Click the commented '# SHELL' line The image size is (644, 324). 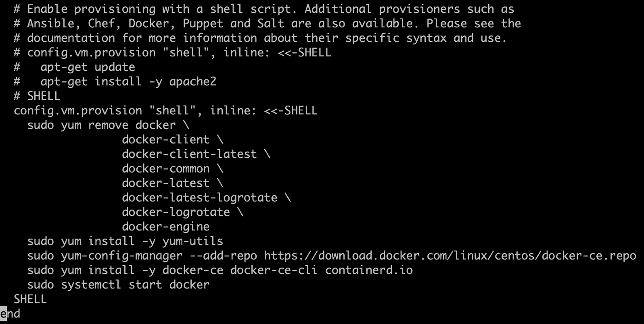(x=37, y=96)
